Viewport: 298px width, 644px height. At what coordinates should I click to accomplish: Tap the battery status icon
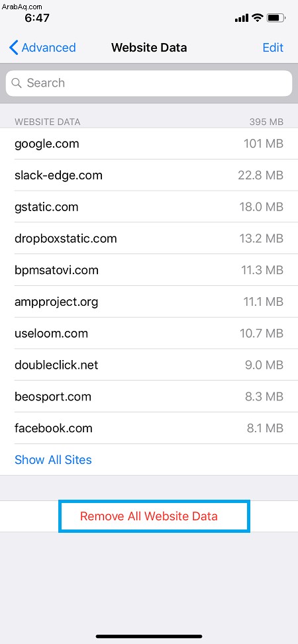276,18
